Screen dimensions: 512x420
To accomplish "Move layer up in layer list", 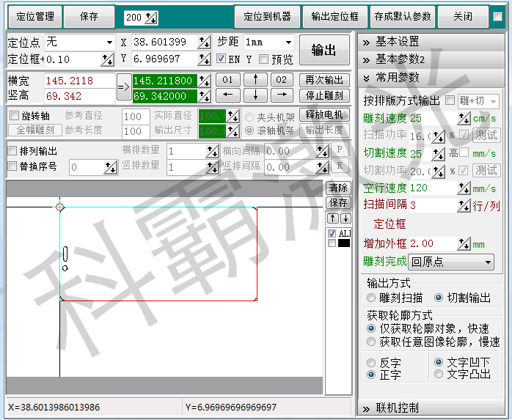I will pos(332,218).
